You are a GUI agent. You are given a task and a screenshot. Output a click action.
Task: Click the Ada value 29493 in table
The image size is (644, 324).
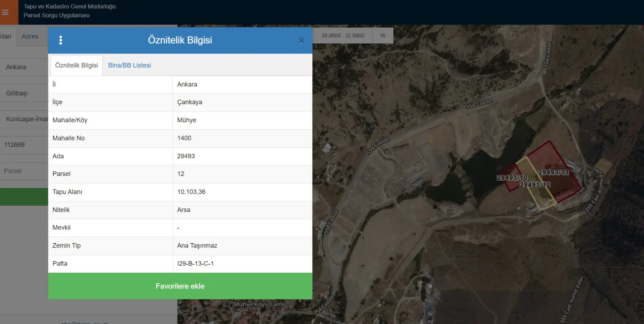pos(186,156)
